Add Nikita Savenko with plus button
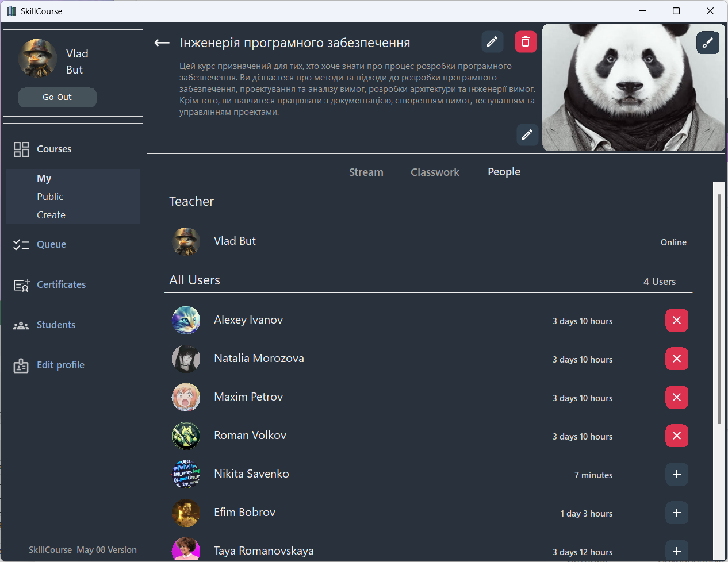This screenshot has height=562, width=728. [x=677, y=474]
